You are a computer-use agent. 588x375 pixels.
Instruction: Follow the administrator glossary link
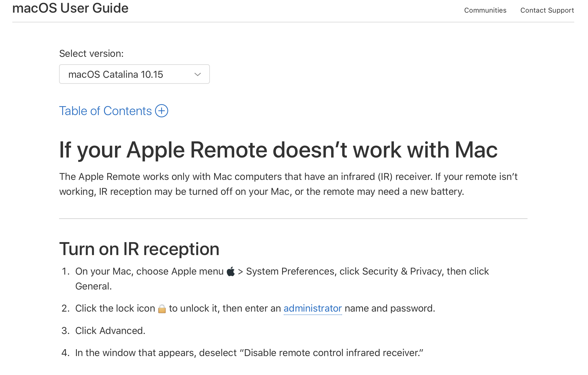[312, 308]
